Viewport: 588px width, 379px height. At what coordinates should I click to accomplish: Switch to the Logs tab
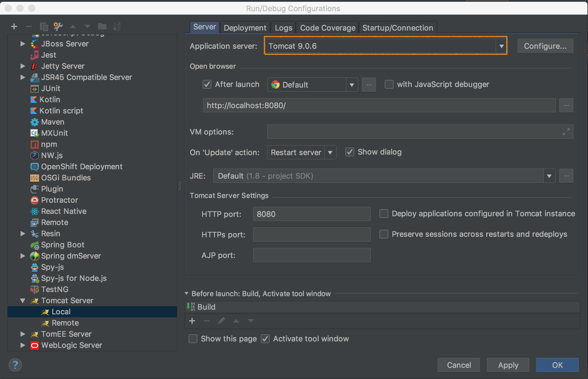pos(283,28)
